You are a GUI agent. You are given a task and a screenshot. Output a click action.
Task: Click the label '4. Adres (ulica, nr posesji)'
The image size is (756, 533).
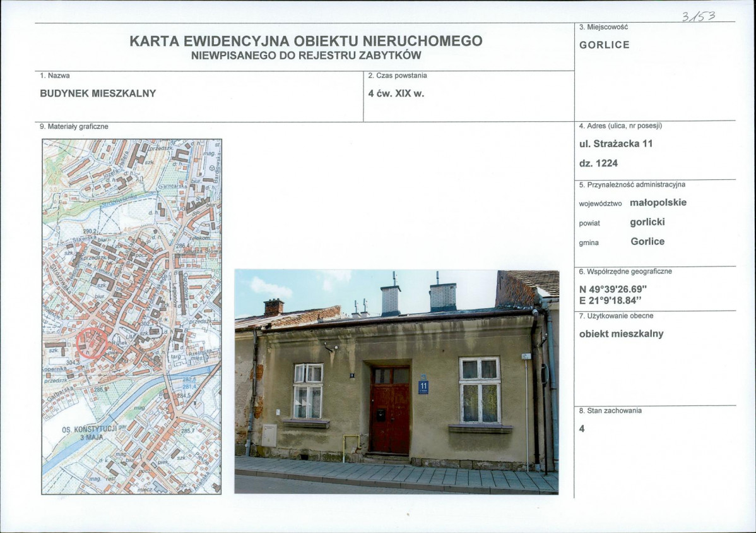[x=620, y=126]
